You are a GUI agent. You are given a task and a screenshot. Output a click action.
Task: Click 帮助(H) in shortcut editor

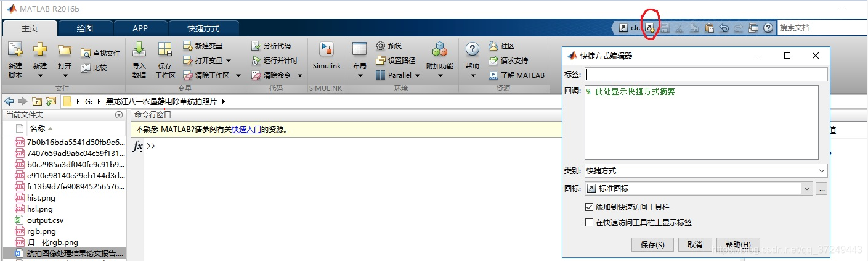(x=738, y=245)
